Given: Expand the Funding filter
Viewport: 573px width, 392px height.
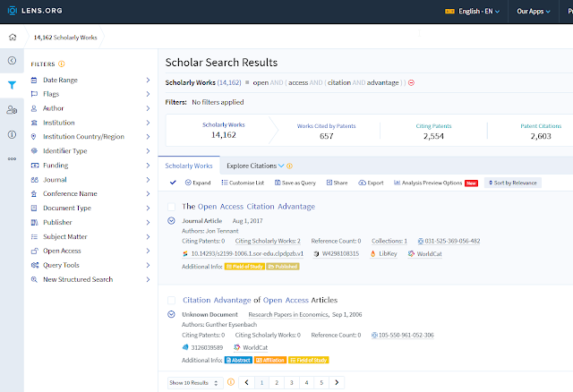Looking at the screenshot, I should point(90,166).
